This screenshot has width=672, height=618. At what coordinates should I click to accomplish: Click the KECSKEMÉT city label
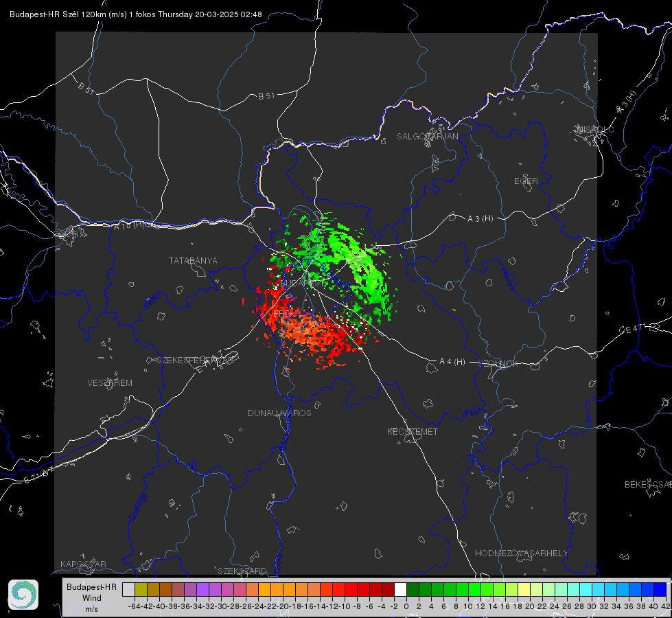413,431
